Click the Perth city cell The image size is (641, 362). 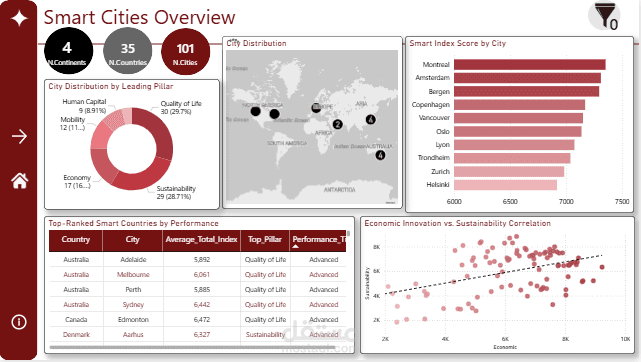(x=133, y=290)
